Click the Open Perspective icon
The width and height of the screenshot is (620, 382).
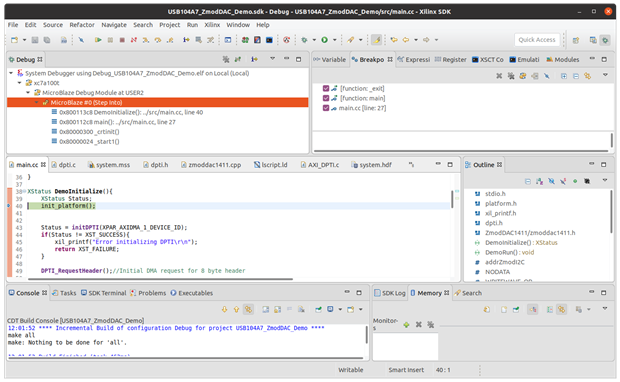tap(576, 40)
